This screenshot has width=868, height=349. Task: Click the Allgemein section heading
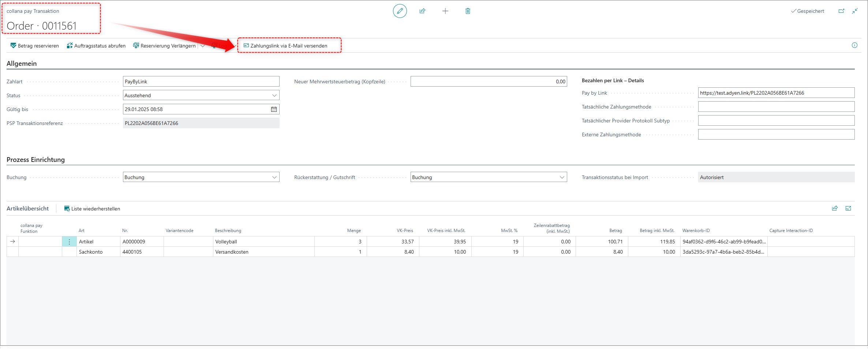point(22,64)
